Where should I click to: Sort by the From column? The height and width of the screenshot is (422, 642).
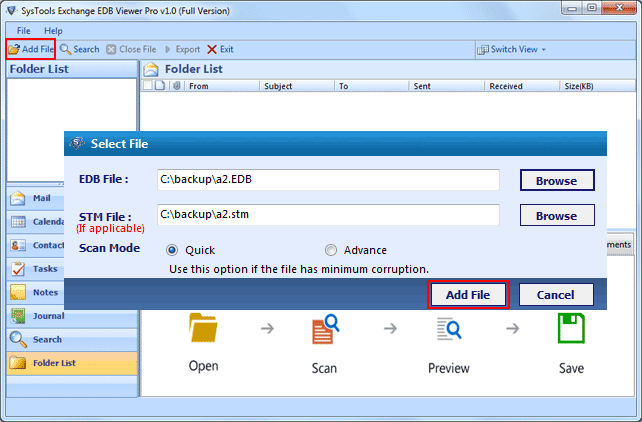pos(221,86)
